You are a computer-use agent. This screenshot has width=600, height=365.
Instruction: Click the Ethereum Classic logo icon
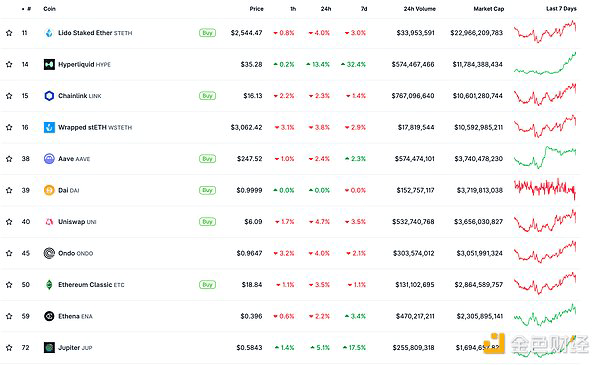pos(49,285)
